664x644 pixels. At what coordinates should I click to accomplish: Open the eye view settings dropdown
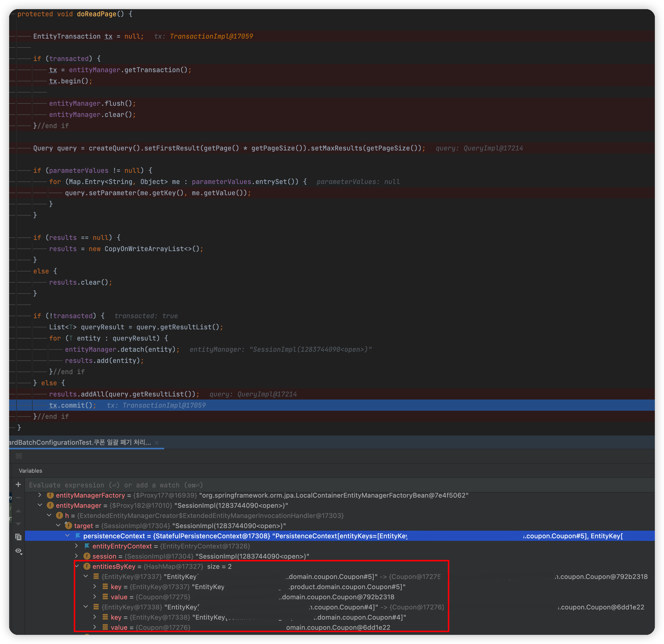[19, 551]
